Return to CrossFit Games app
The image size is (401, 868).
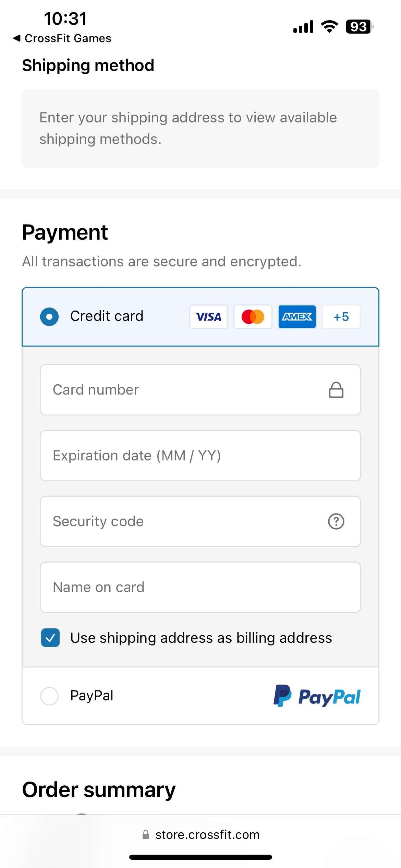click(62, 38)
